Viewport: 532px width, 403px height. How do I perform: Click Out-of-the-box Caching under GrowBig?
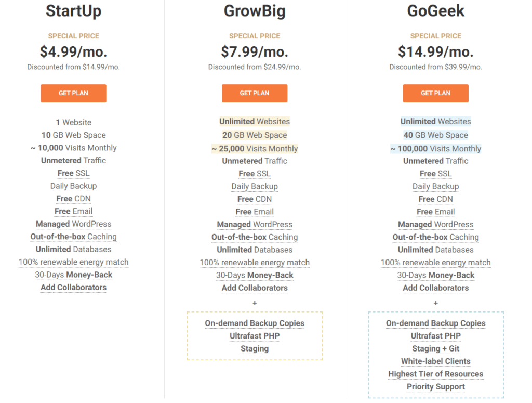(x=255, y=237)
